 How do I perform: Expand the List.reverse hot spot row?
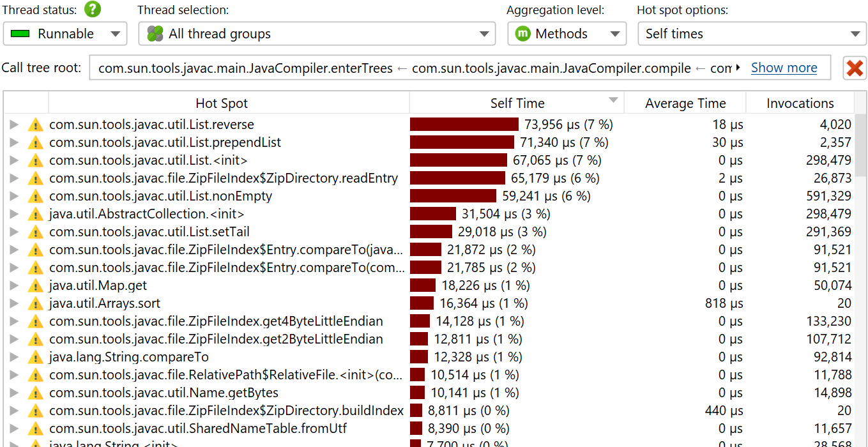(x=14, y=125)
